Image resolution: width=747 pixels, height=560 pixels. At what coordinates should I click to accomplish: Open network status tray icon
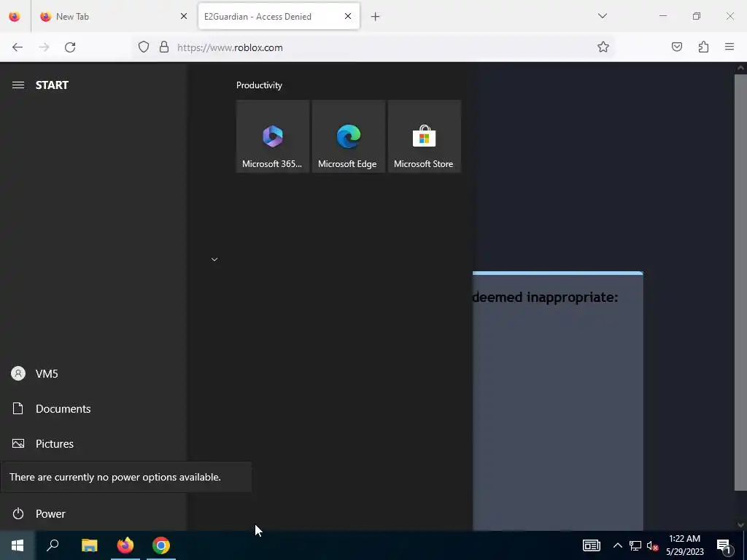click(635, 545)
